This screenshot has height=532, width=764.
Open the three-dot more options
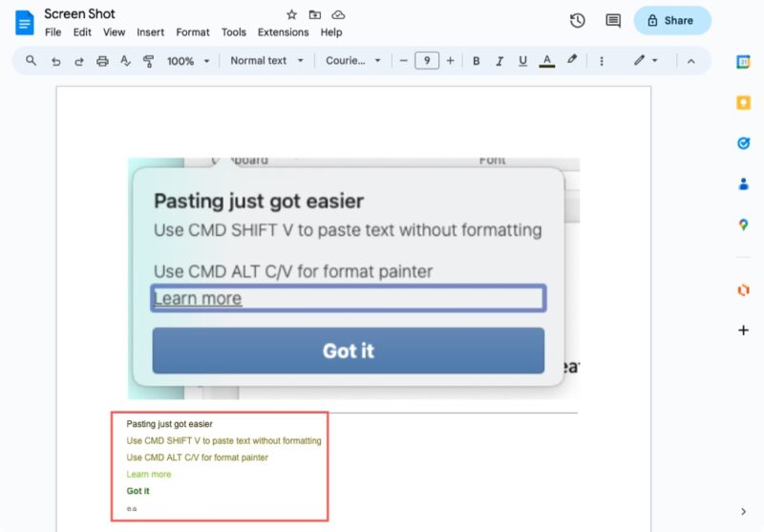tap(602, 61)
